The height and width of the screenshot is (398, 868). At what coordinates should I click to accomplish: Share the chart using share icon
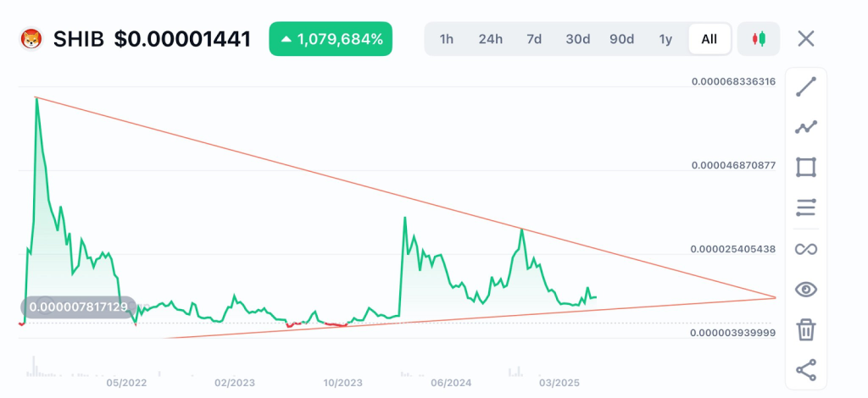[806, 370]
